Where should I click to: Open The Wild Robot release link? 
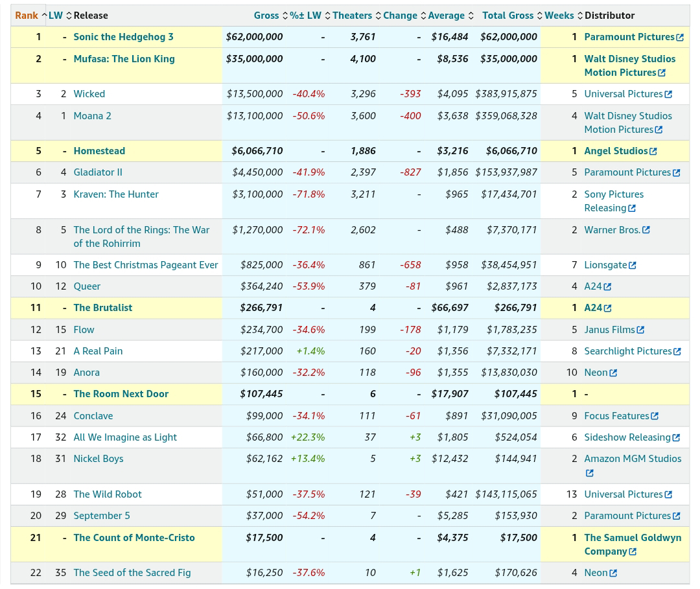tap(108, 494)
